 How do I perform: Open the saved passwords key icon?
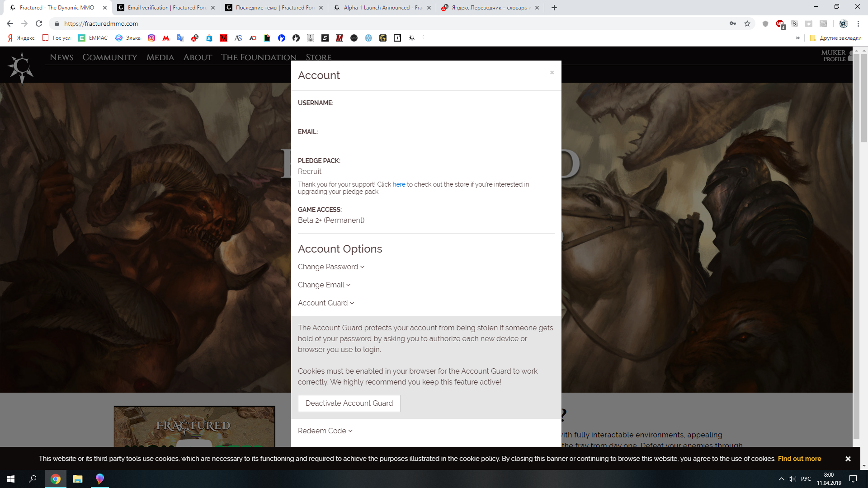tap(733, 23)
